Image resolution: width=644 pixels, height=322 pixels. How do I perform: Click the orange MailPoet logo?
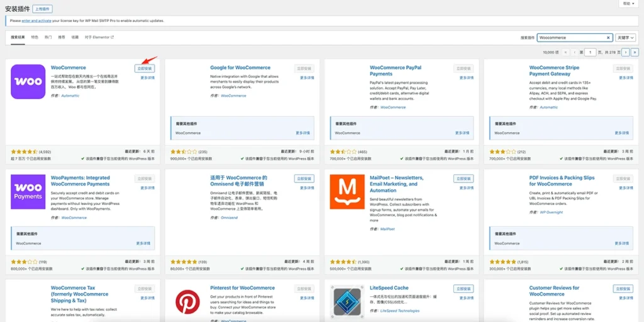click(x=347, y=192)
